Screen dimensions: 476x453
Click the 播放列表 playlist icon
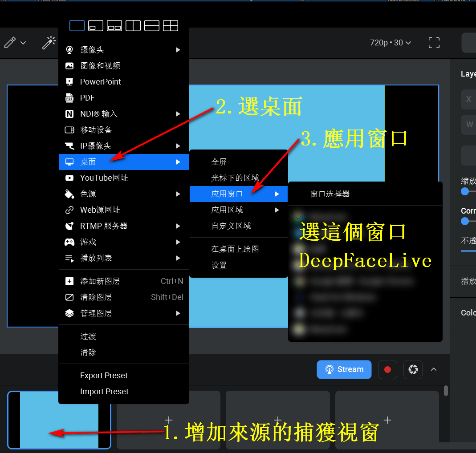point(69,258)
